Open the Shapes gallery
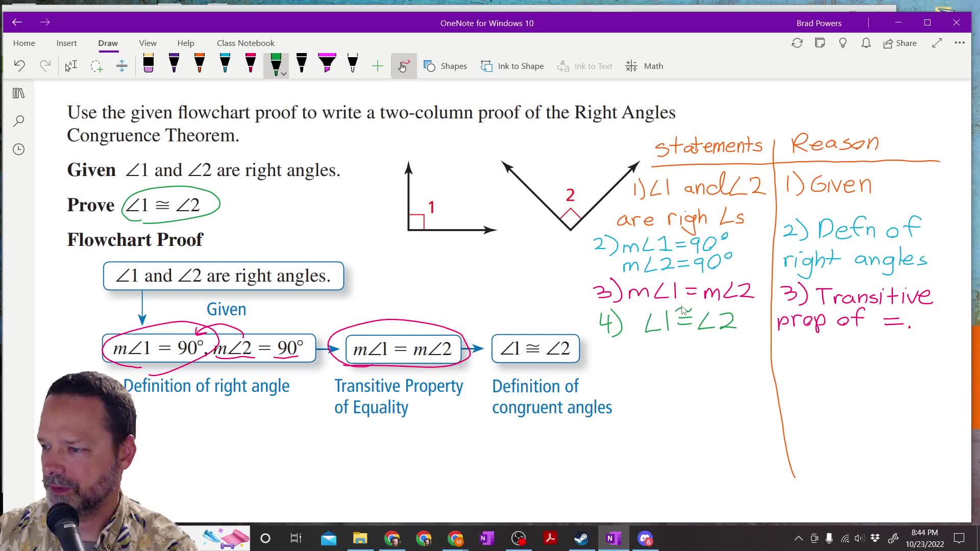Viewport: 980px width, 551px height. [445, 66]
